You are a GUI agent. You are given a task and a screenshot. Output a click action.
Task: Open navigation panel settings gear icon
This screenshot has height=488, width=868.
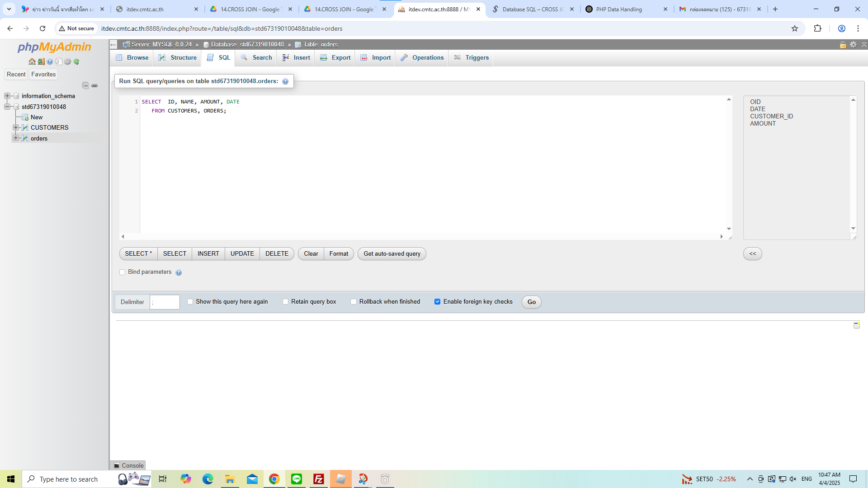tap(67, 61)
